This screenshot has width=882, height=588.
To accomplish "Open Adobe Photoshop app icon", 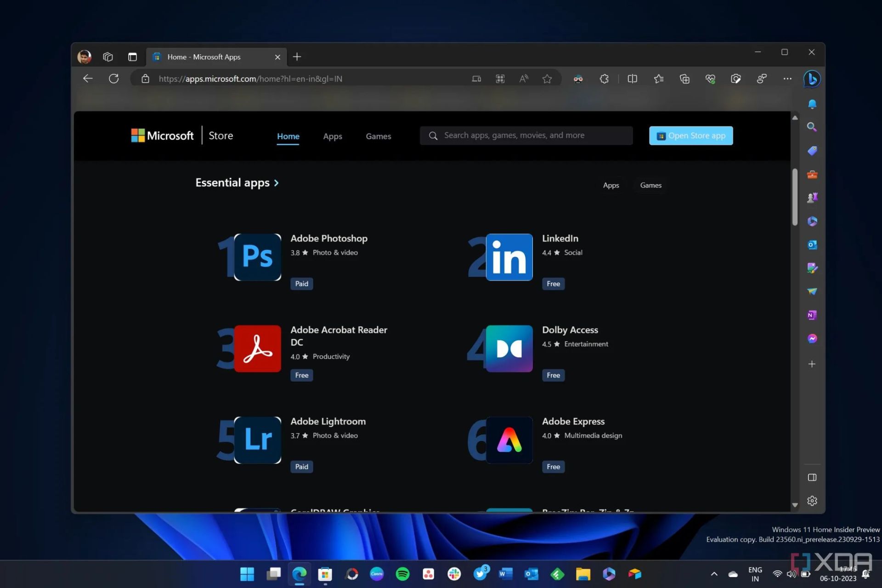I will click(258, 257).
